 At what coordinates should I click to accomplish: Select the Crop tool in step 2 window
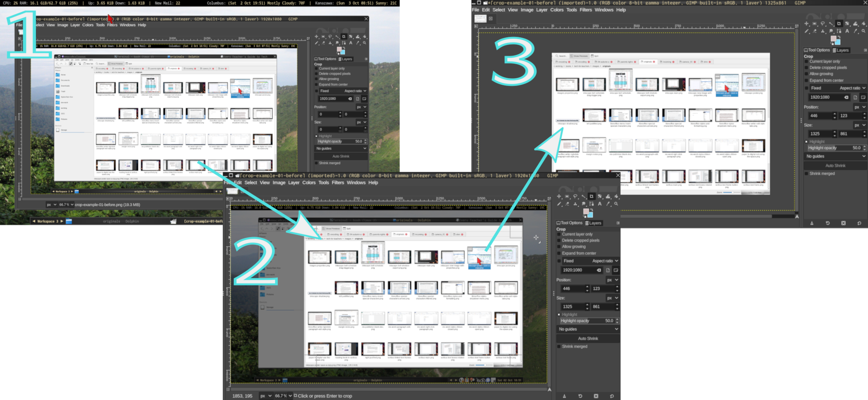pos(591,196)
